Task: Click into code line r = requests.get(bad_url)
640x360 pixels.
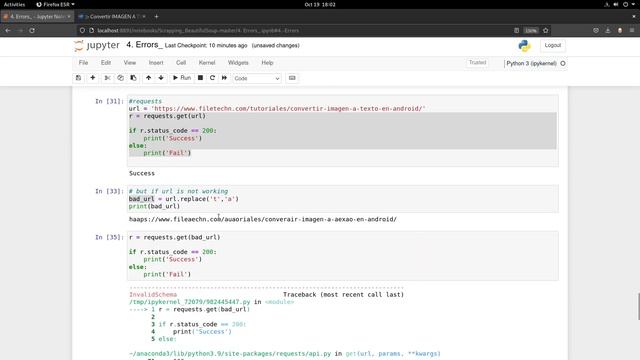Action: (175, 237)
